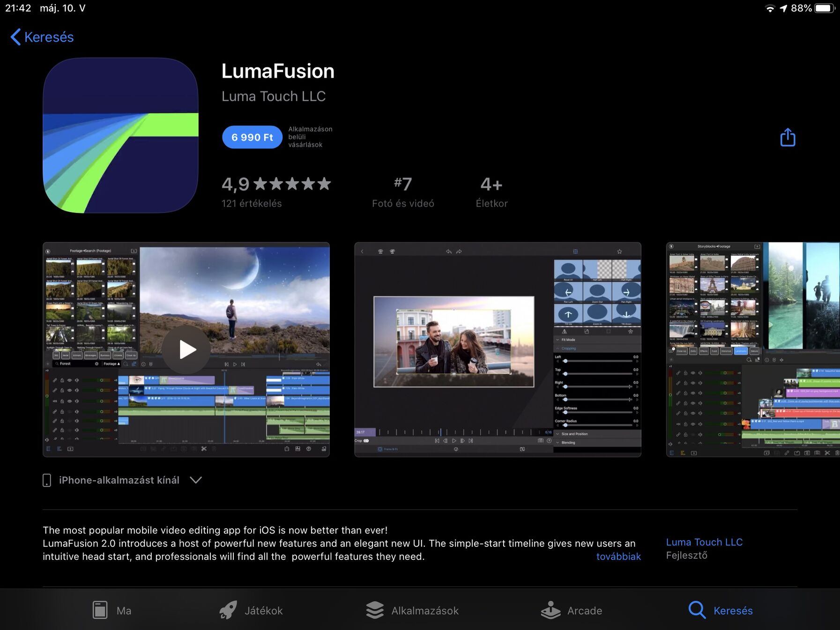Tap the battery indicator in status bar
Screen dimensions: 840x630
[825, 8]
